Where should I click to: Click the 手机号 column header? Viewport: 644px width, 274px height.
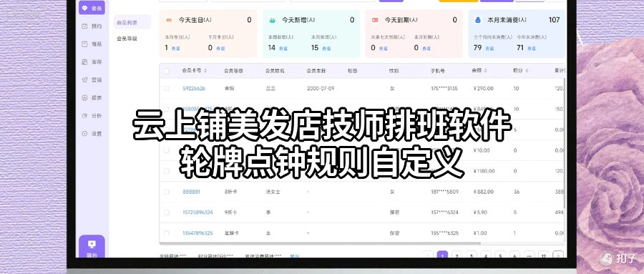437,71
